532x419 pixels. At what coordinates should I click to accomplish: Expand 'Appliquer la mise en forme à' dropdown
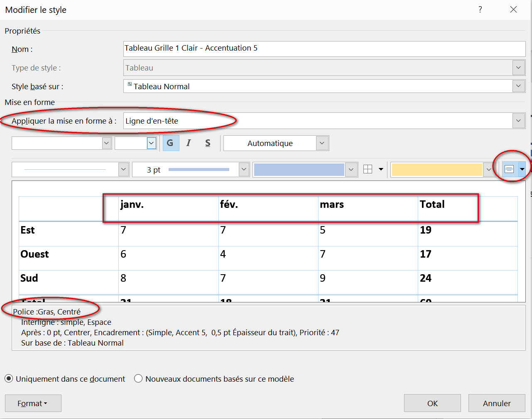pos(518,121)
